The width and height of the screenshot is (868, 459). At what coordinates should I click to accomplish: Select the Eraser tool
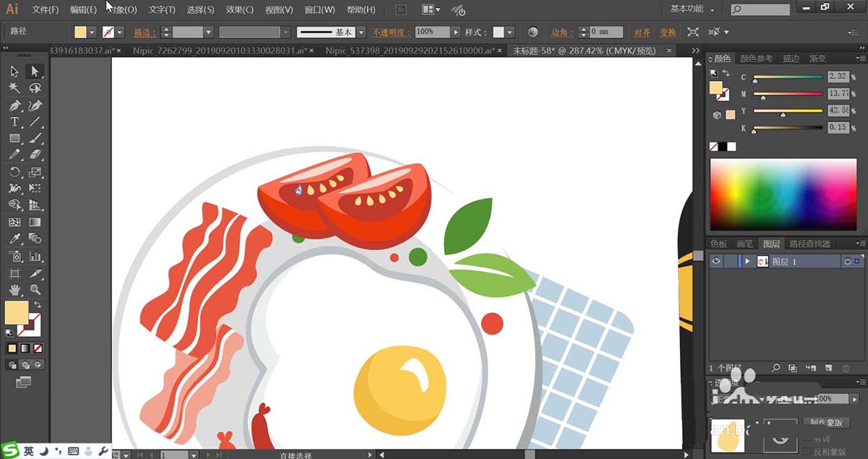coord(35,155)
